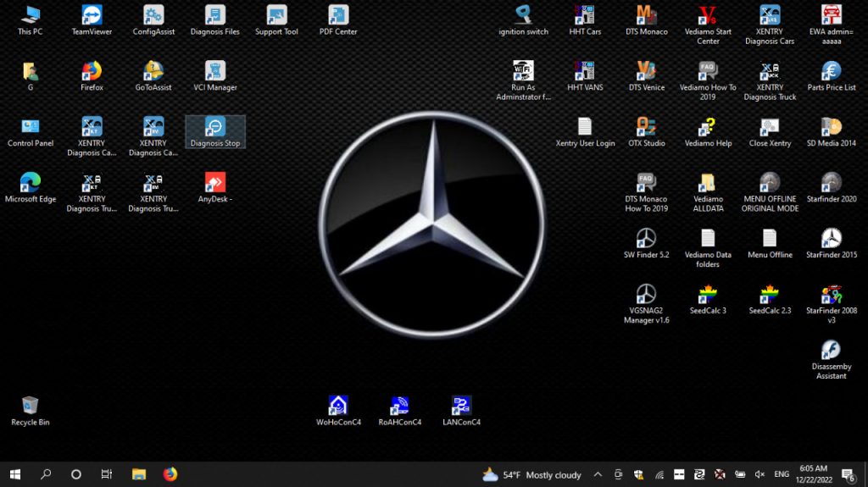Open File Explorer from taskbar
868x487 pixels.
pyautogui.click(x=138, y=474)
